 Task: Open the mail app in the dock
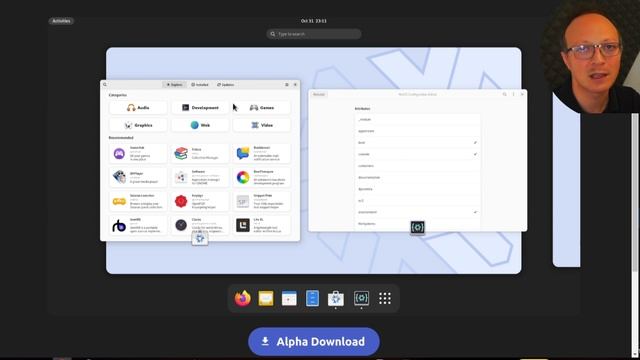(x=266, y=298)
